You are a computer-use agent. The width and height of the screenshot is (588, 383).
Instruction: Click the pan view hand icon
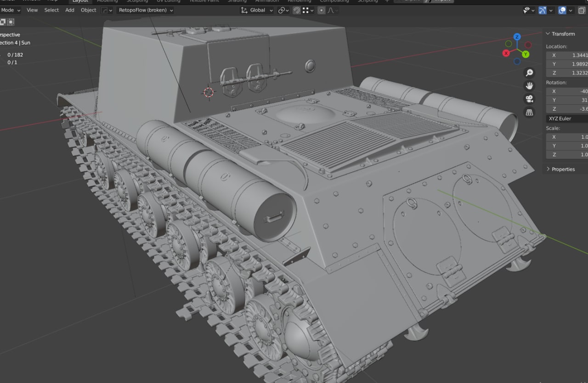click(529, 86)
